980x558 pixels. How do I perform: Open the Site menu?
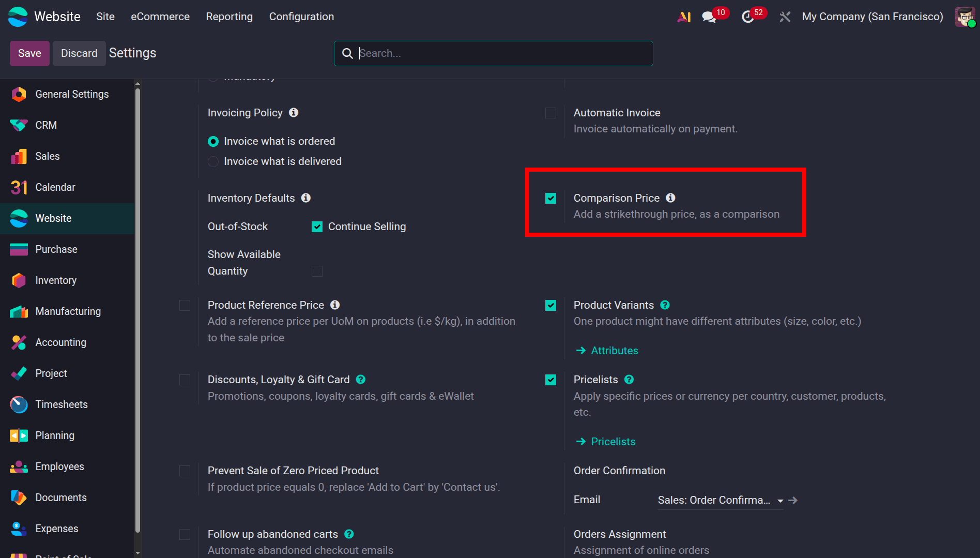[105, 17]
